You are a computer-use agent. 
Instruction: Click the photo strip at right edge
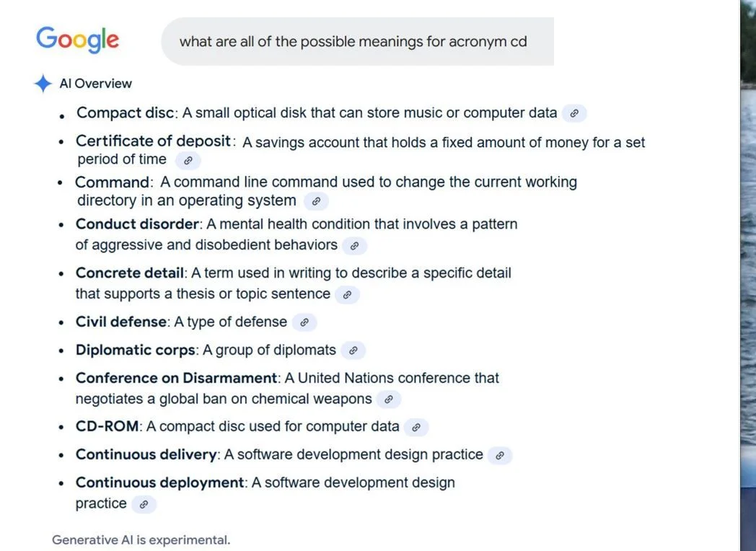click(x=748, y=274)
